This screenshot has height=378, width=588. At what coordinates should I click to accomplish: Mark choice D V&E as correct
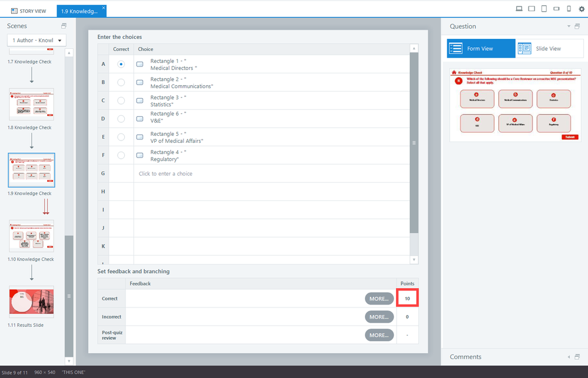coord(121,119)
